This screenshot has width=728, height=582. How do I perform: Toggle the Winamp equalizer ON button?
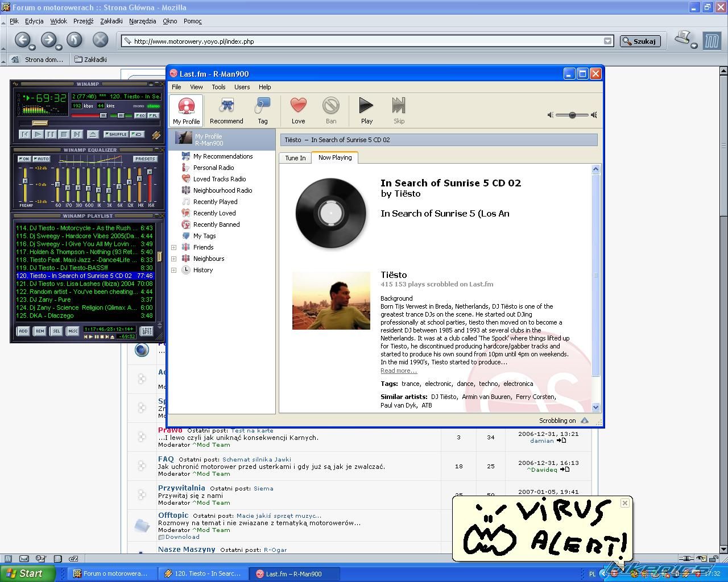[x=24, y=159]
